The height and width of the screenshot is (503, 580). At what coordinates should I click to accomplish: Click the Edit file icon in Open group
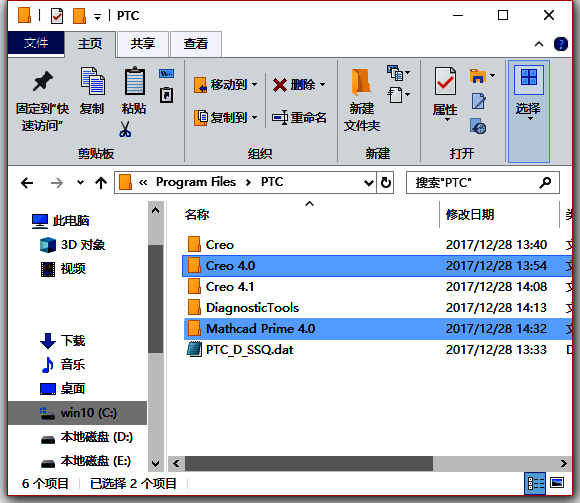pyautogui.click(x=479, y=101)
